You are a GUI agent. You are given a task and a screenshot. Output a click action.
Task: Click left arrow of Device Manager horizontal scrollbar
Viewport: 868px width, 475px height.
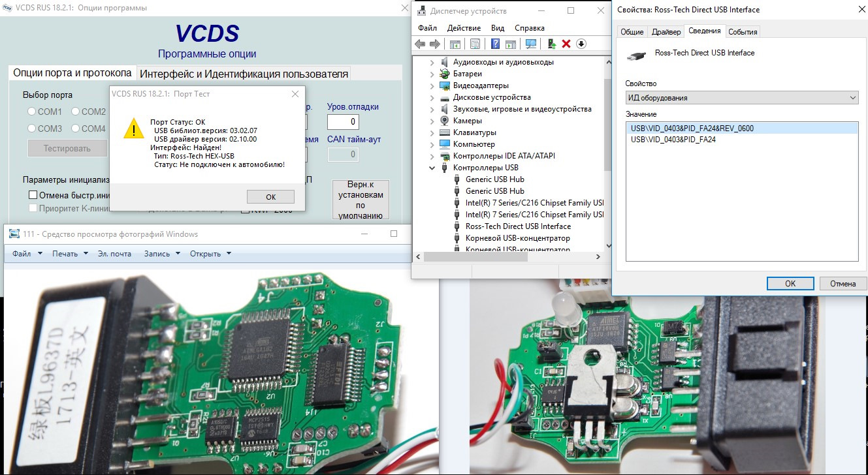tap(419, 257)
